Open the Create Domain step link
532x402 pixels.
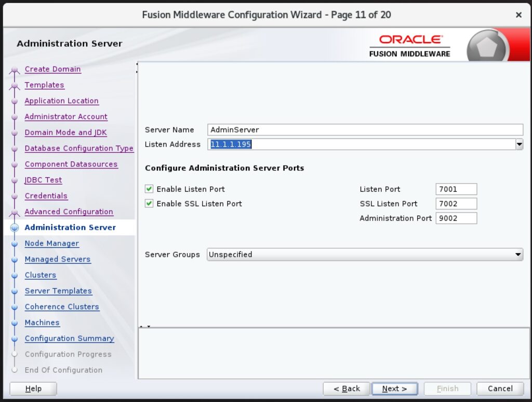coord(52,69)
